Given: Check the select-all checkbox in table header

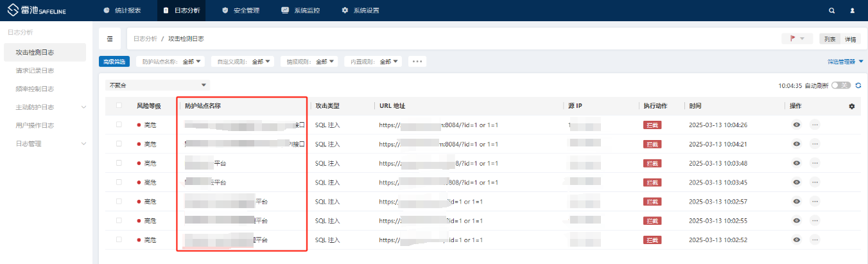Looking at the screenshot, I should [119, 106].
